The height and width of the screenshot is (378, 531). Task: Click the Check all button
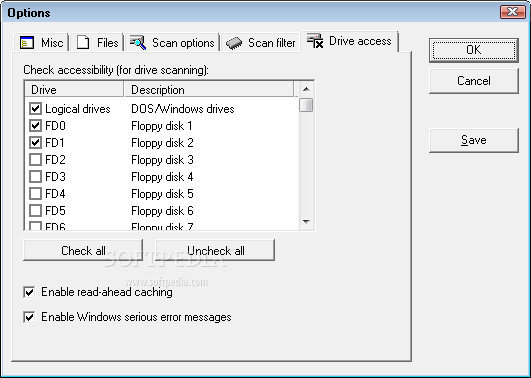click(83, 250)
